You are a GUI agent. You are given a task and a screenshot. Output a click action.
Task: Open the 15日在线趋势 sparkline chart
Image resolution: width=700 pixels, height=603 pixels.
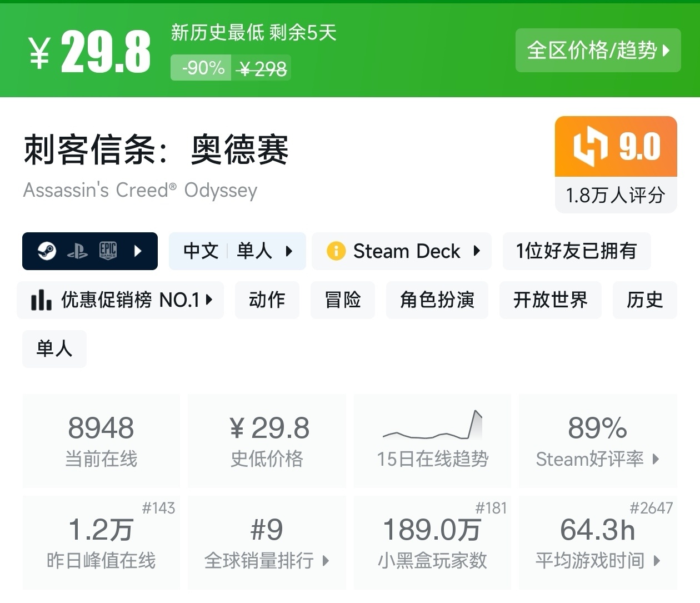[432, 427]
